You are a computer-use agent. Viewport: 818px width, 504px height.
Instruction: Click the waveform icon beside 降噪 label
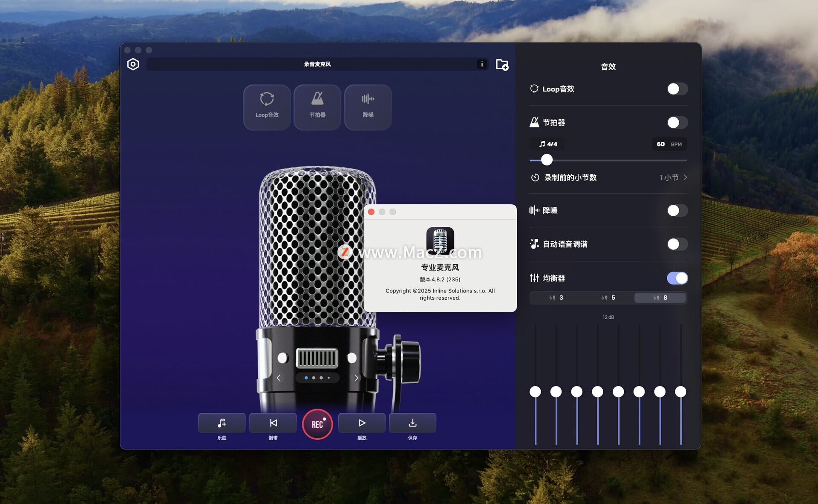tap(534, 210)
